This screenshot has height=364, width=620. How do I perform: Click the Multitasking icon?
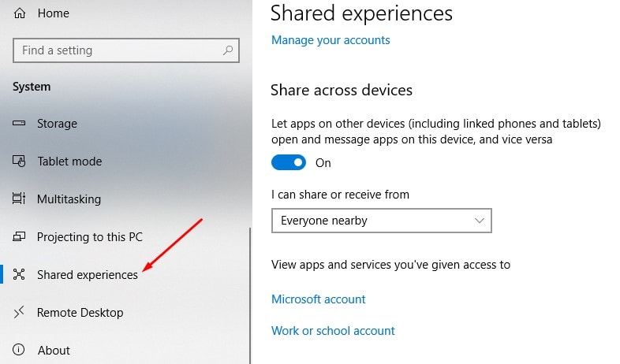pos(19,199)
